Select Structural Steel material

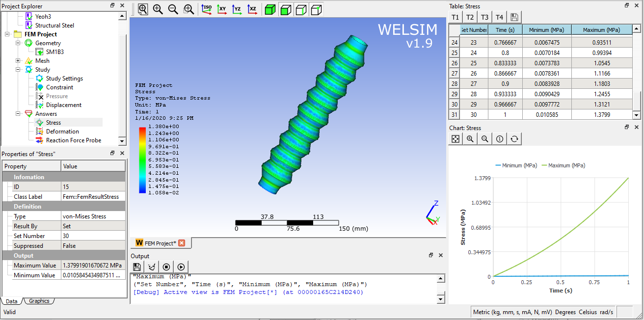pyautogui.click(x=54, y=26)
